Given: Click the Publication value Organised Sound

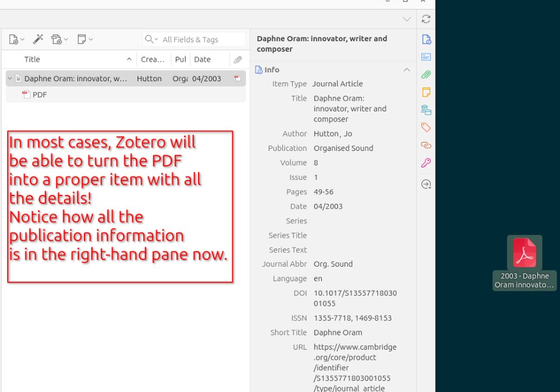Looking at the screenshot, I should coord(343,148).
